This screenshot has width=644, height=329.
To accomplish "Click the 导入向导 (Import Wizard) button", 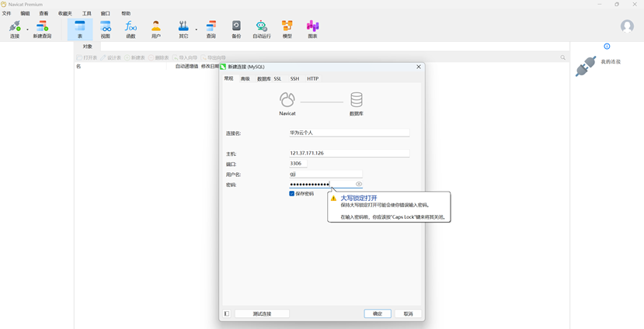I will coord(185,58).
